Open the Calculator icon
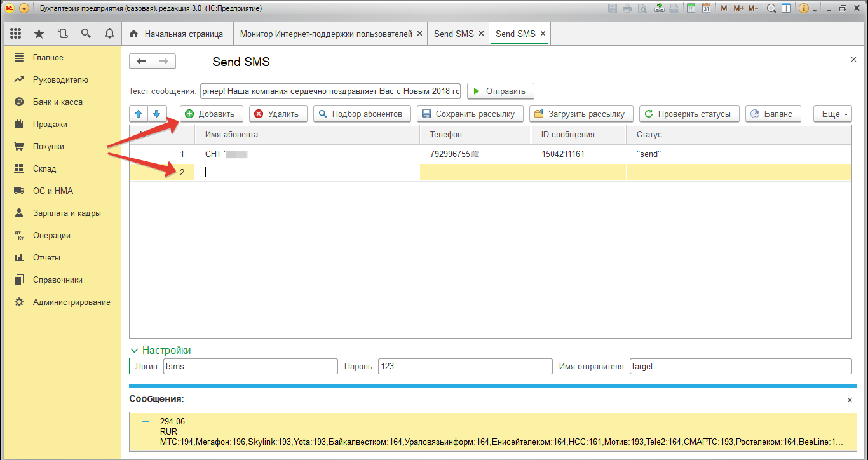This screenshot has width=868, height=460. click(x=691, y=8)
